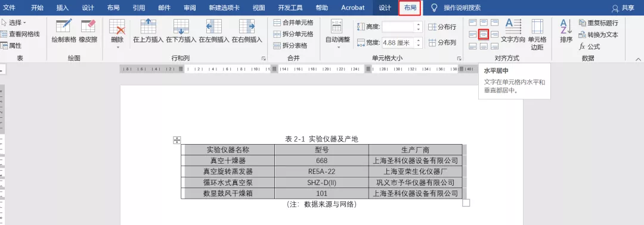The height and width of the screenshot is (225, 644).
Task: Align cell text middle right
Action: pos(494,35)
